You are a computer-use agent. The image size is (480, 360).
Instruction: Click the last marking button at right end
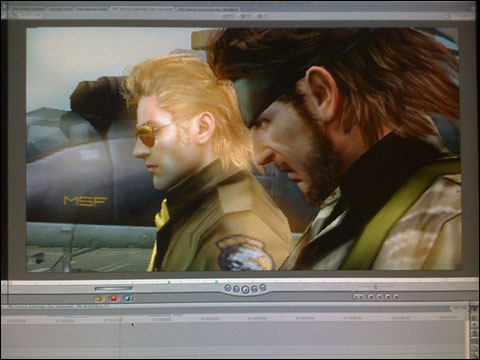click(x=396, y=296)
